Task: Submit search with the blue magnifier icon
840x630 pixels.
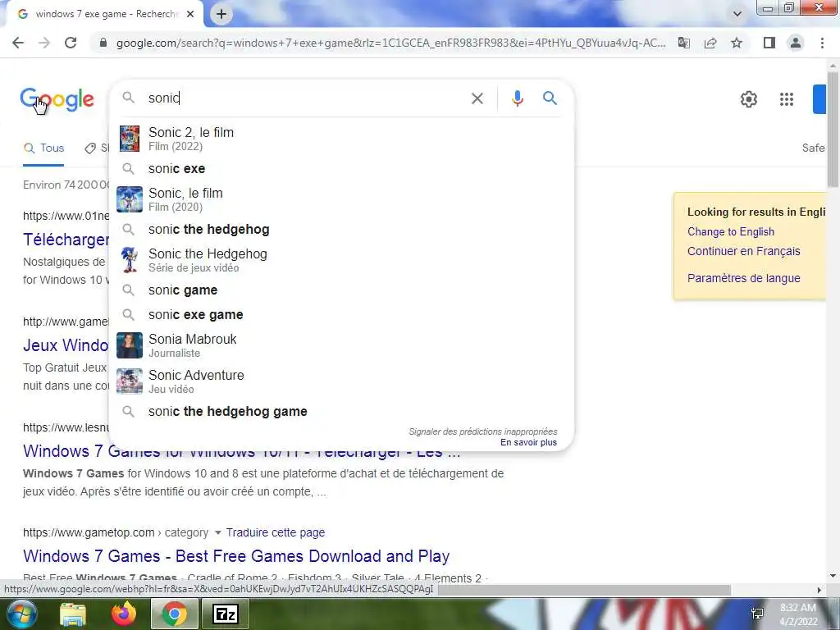Action: click(x=550, y=98)
